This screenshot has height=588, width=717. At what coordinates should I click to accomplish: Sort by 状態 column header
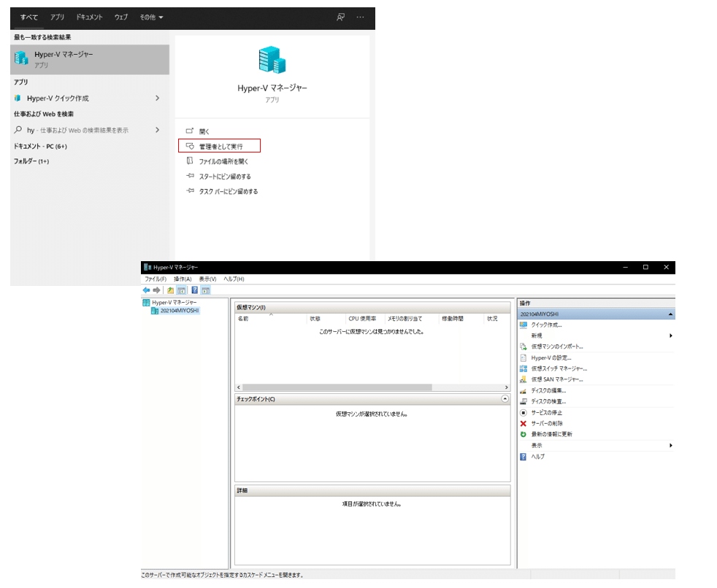pyautogui.click(x=326, y=319)
